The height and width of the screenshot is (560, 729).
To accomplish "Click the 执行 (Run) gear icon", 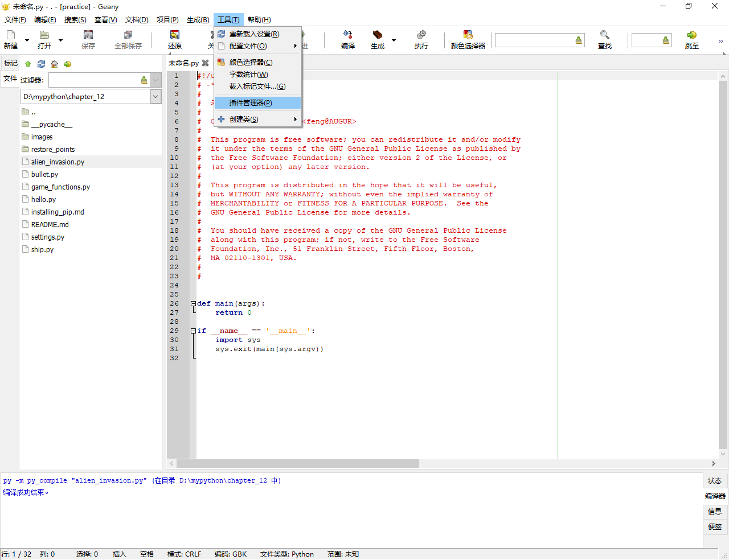I will [421, 35].
